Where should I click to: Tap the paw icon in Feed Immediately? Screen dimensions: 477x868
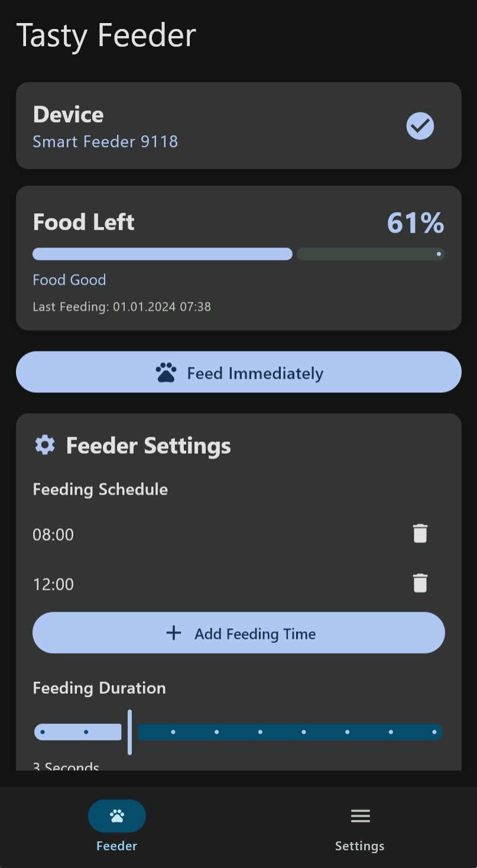coord(166,373)
